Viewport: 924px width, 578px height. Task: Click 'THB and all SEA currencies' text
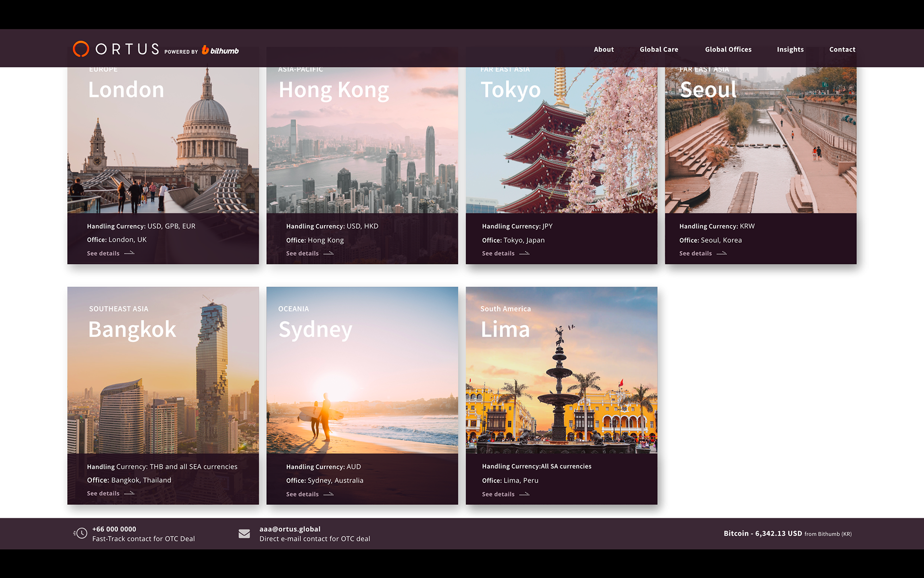tap(193, 467)
